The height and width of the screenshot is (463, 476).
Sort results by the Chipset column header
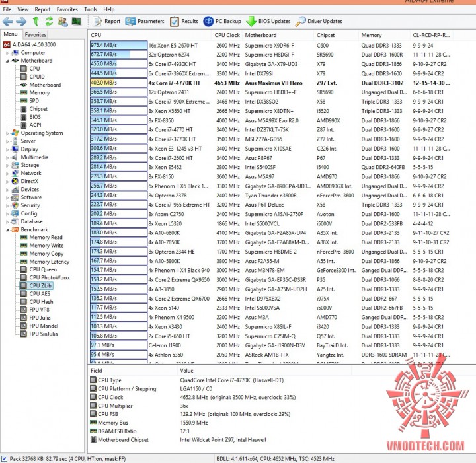click(335, 35)
